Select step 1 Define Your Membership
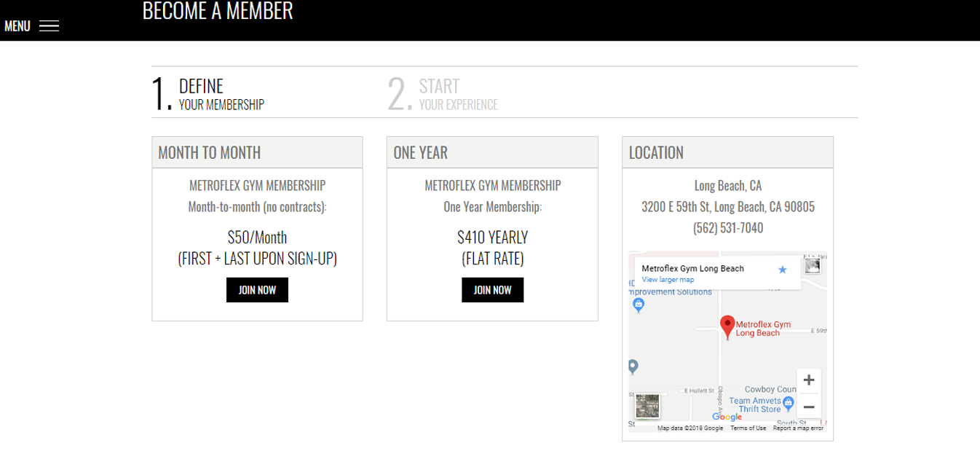980x451 pixels. 208,93
